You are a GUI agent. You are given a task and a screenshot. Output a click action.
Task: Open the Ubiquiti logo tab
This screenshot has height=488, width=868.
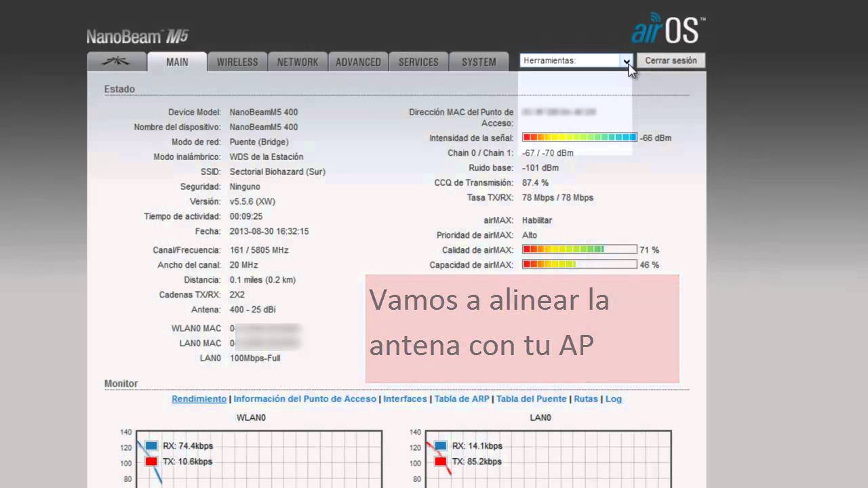click(x=117, y=62)
